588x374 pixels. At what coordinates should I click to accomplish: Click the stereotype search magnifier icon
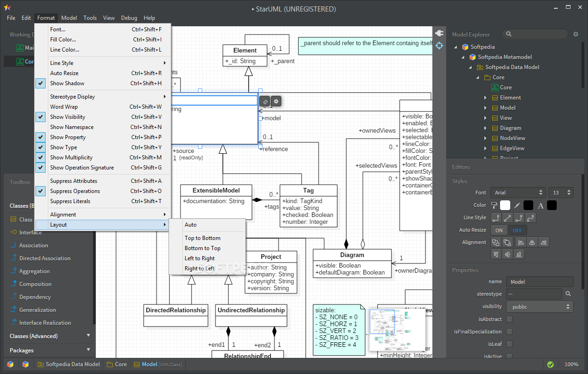(569, 294)
